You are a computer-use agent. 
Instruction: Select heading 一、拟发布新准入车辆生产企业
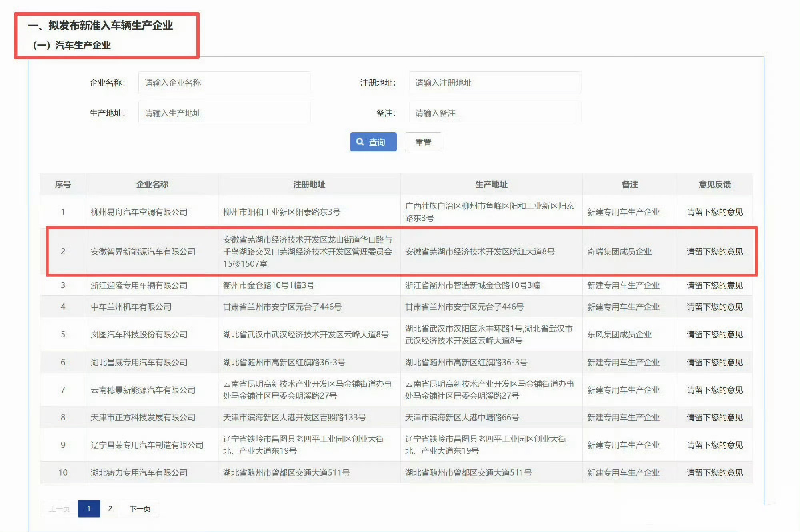click(100, 25)
